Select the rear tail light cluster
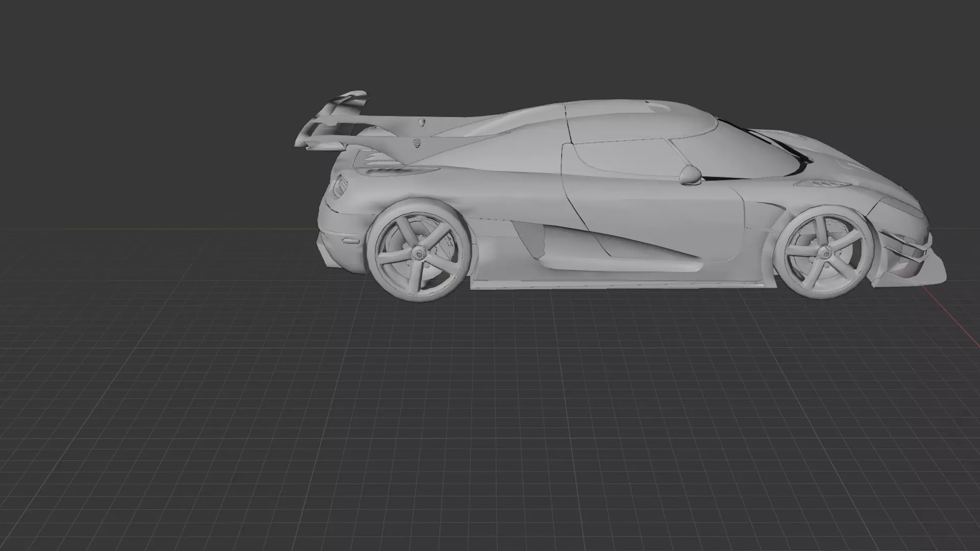Viewport: 980px width, 551px height. [340, 187]
